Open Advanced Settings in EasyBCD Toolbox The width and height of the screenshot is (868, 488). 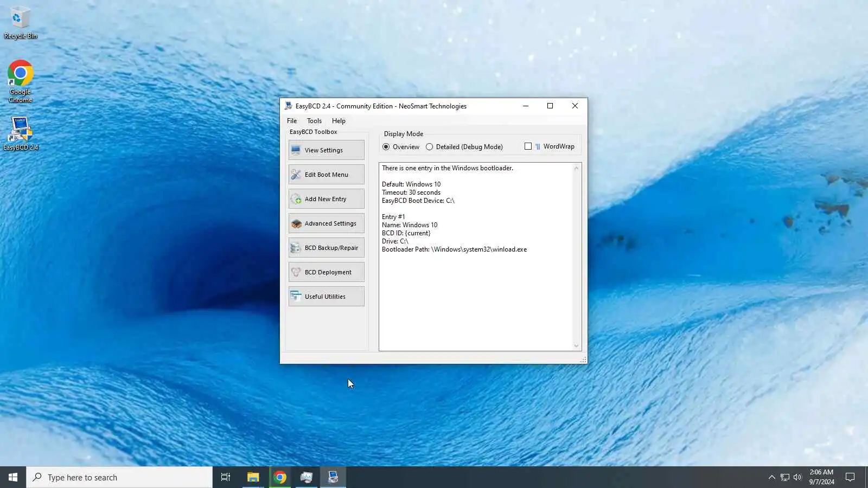coord(326,223)
